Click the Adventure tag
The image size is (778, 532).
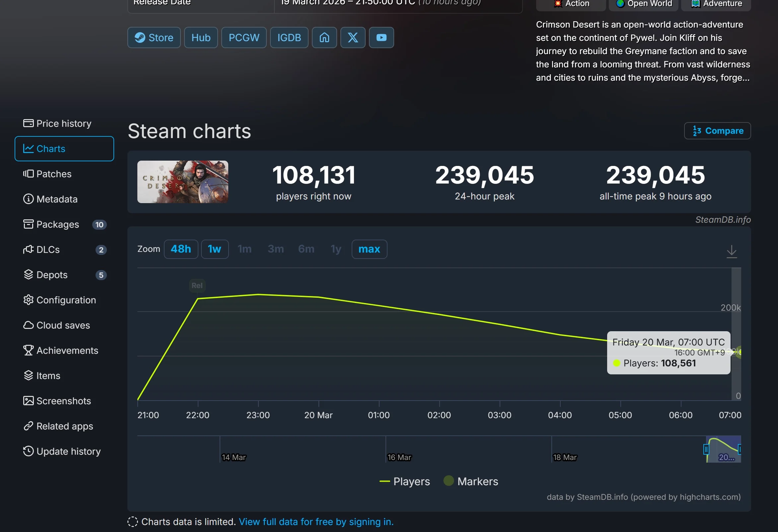716,4
